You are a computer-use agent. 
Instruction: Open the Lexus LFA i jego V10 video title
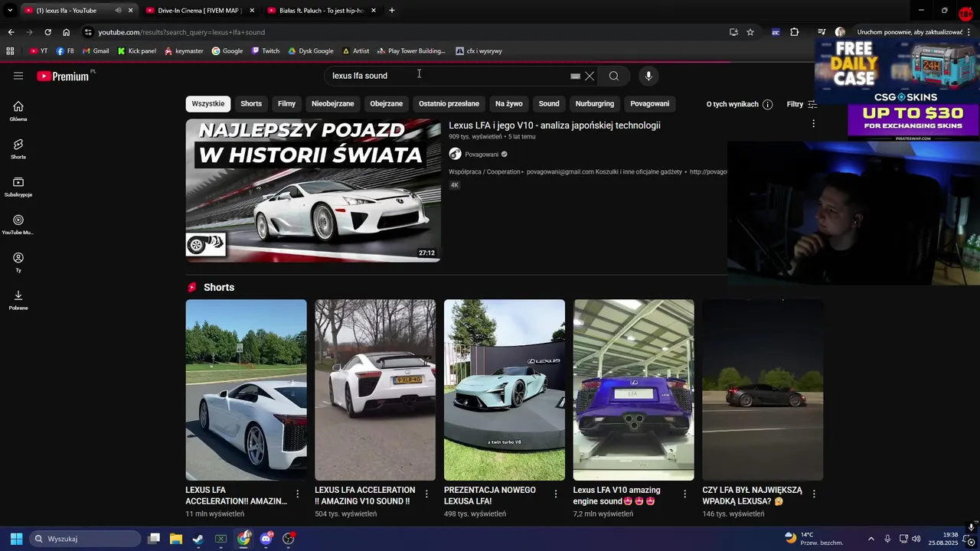point(554,126)
